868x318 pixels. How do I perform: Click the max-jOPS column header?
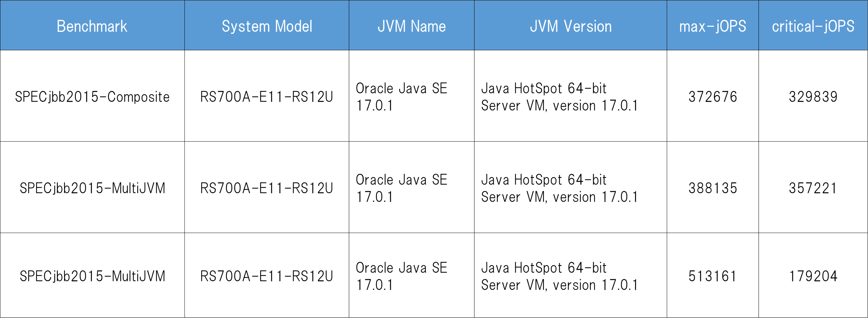coord(712,26)
